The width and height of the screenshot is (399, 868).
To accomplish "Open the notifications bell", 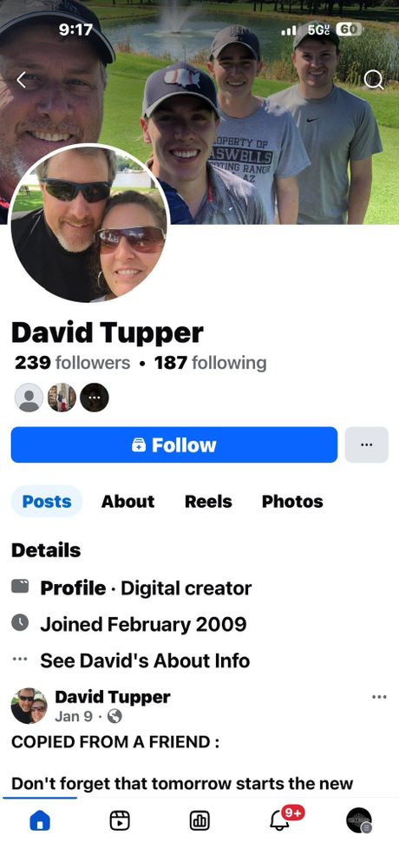I will click(x=279, y=820).
